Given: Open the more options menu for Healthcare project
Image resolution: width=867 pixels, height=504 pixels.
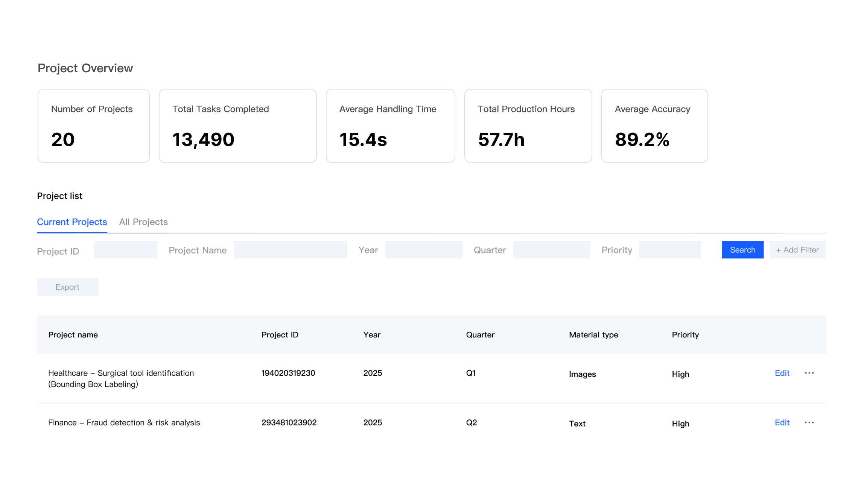Looking at the screenshot, I should tap(809, 373).
